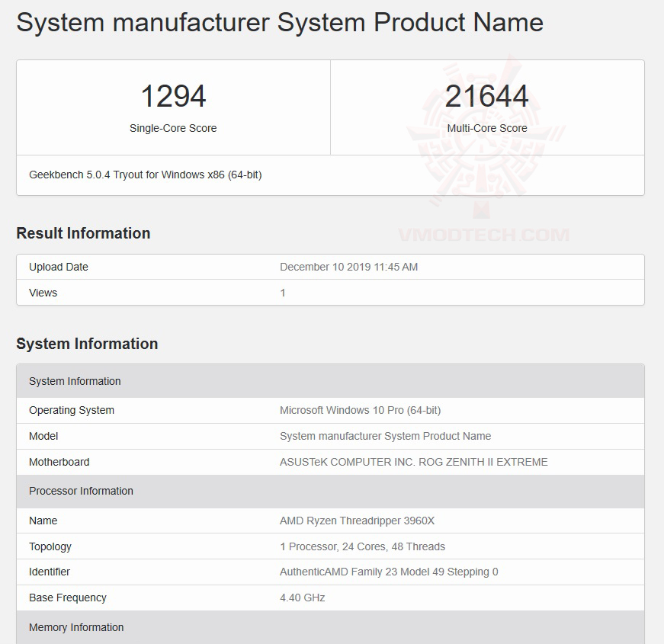Click the Result Information heading
Image resolution: width=664 pixels, height=644 pixels.
coord(83,233)
